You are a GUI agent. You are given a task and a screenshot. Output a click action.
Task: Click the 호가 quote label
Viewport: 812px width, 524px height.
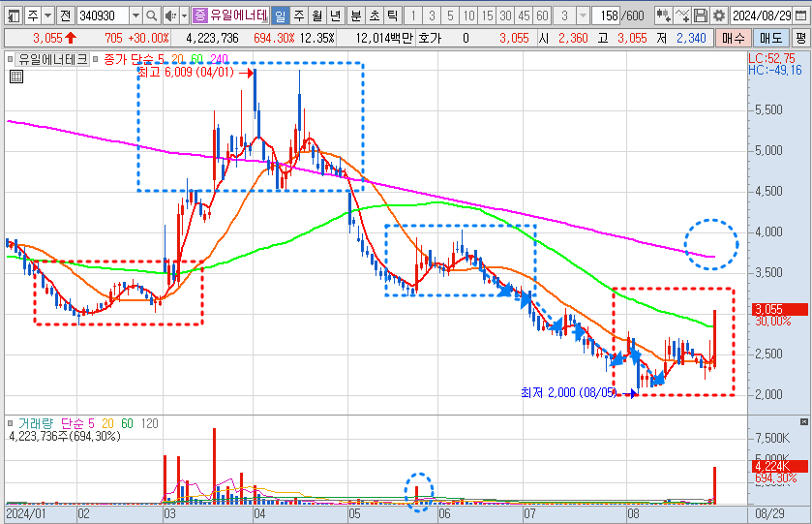[430, 39]
